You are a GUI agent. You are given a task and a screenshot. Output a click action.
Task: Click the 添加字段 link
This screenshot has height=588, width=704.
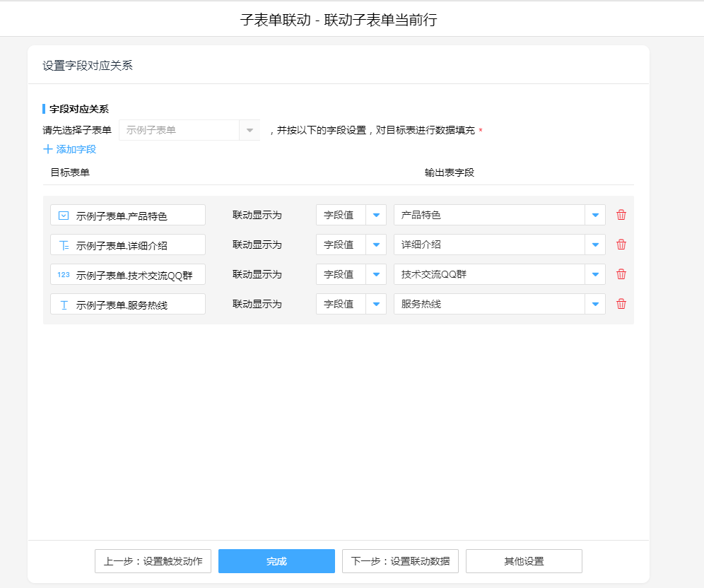click(x=76, y=149)
